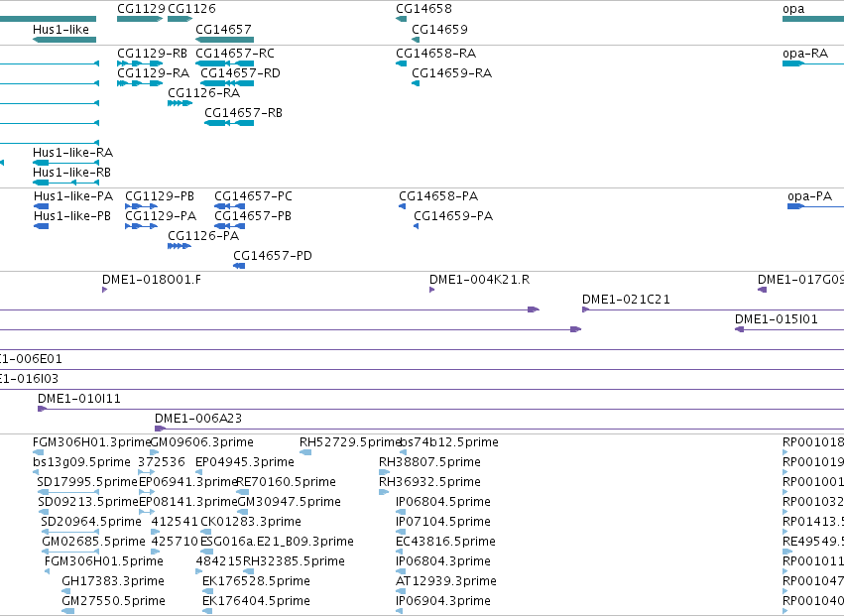Select EST RH38807.5prime

(429, 462)
